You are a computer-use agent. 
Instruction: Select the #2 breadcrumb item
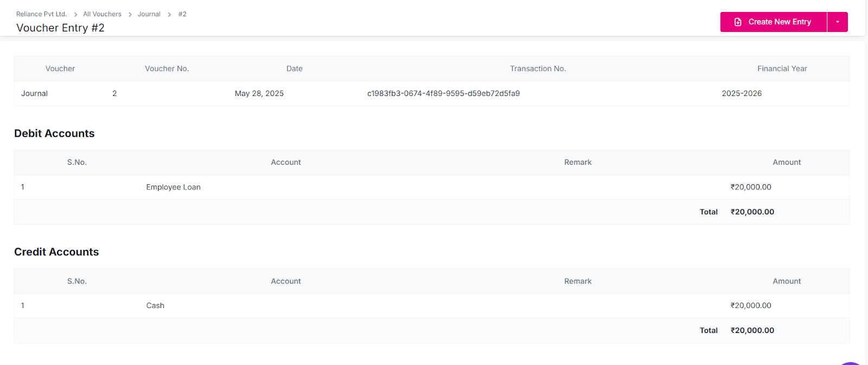[x=182, y=14]
